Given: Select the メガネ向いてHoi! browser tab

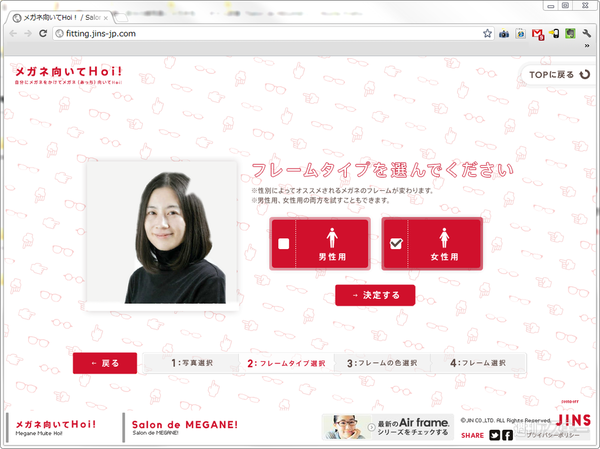Looking at the screenshot, I should pyautogui.click(x=61, y=18).
